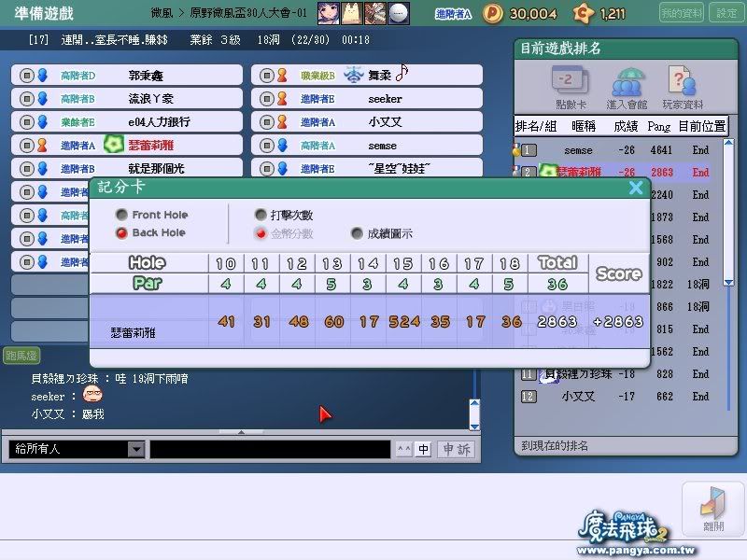Click the 申訴 report button
The height and width of the screenshot is (560, 747).
pyautogui.click(x=456, y=449)
